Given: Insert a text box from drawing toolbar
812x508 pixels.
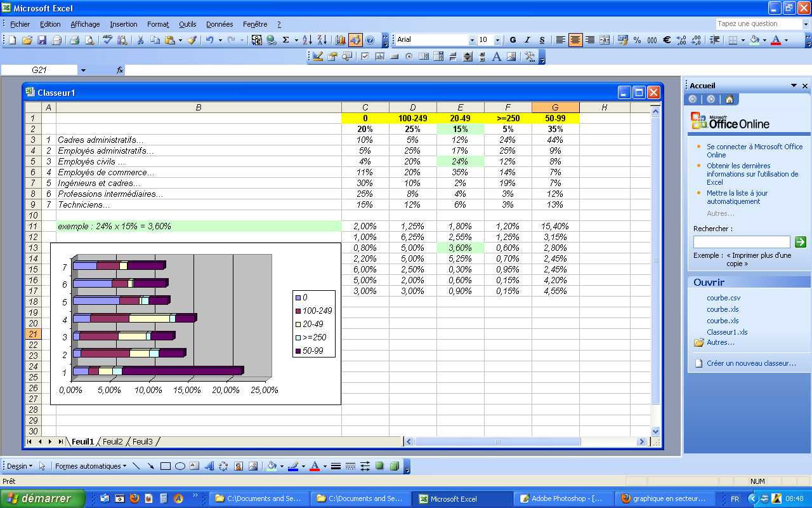Looking at the screenshot, I should coord(195,466).
